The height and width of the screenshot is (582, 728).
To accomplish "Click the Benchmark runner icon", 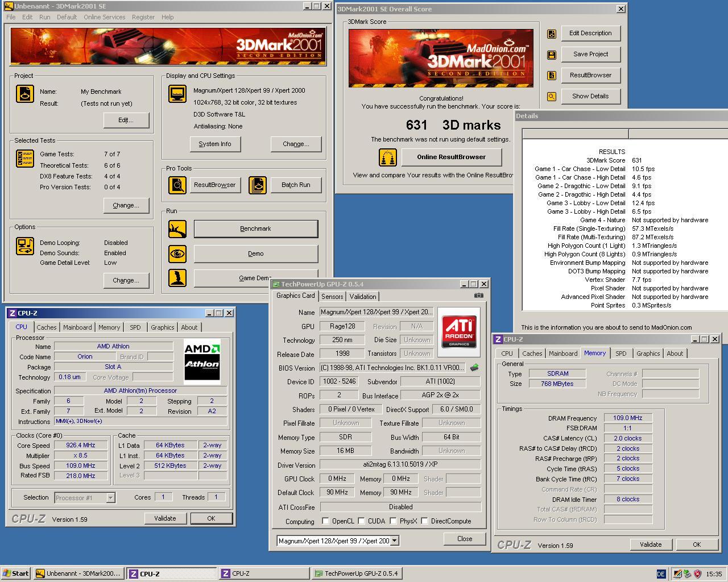I will pos(177,229).
